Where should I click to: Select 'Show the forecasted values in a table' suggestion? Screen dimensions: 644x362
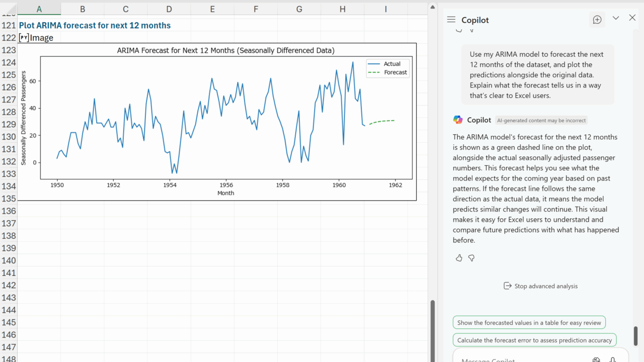[x=529, y=323]
